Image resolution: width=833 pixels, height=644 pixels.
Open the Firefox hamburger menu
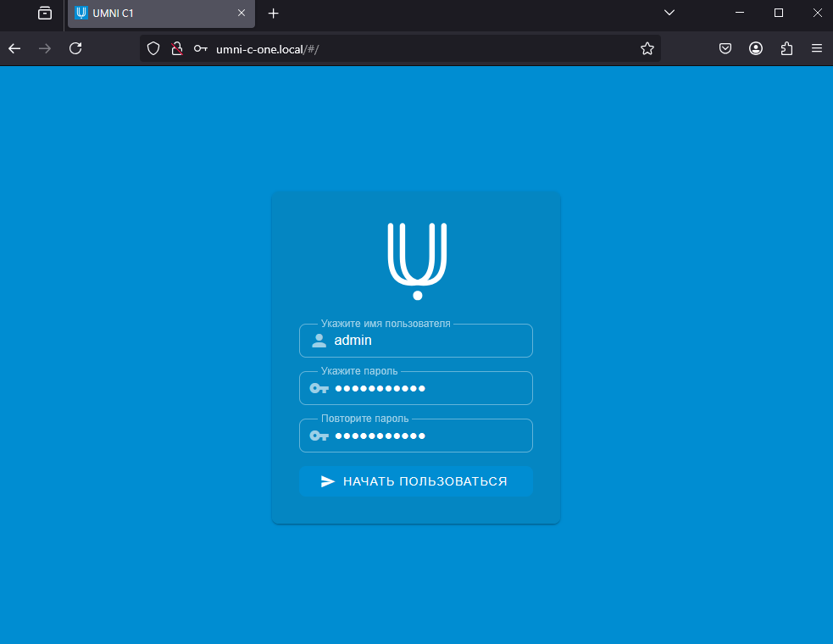pyautogui.click(x=817, y=49)
